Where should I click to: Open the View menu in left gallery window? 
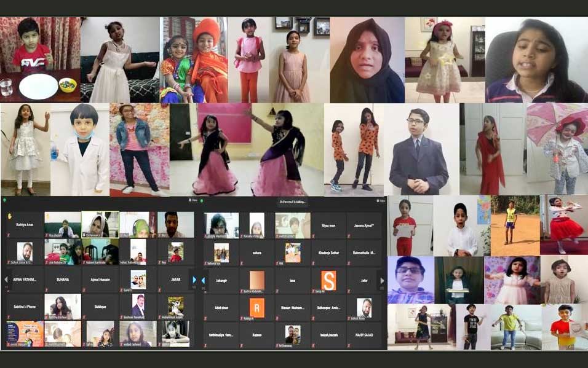193,200
